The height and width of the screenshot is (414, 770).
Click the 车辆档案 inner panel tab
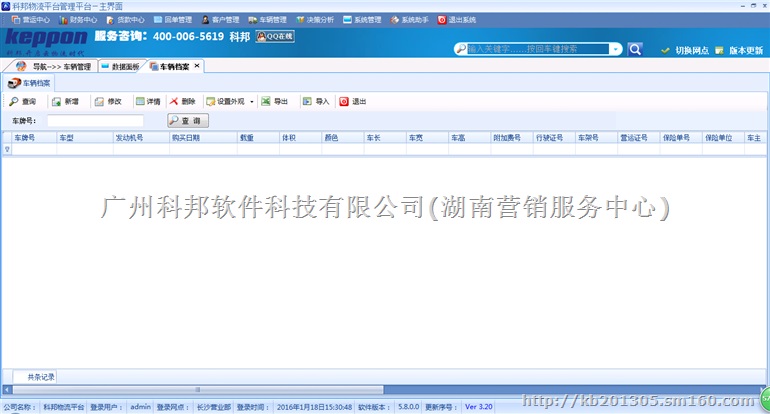point(28,83)
